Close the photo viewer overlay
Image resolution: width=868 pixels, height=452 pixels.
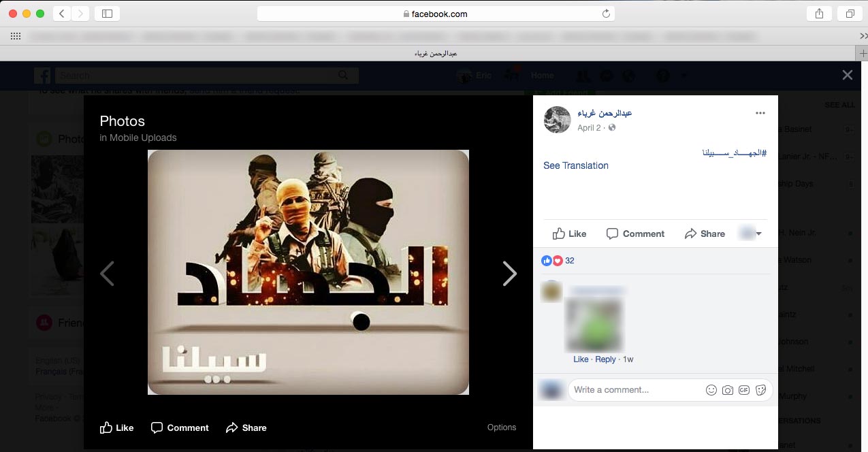[x=847, y=75]
